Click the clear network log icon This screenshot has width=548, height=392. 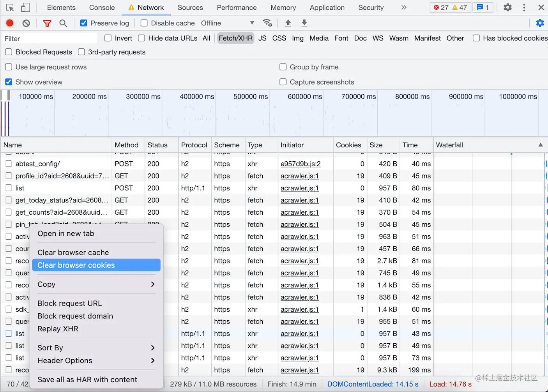26,23
